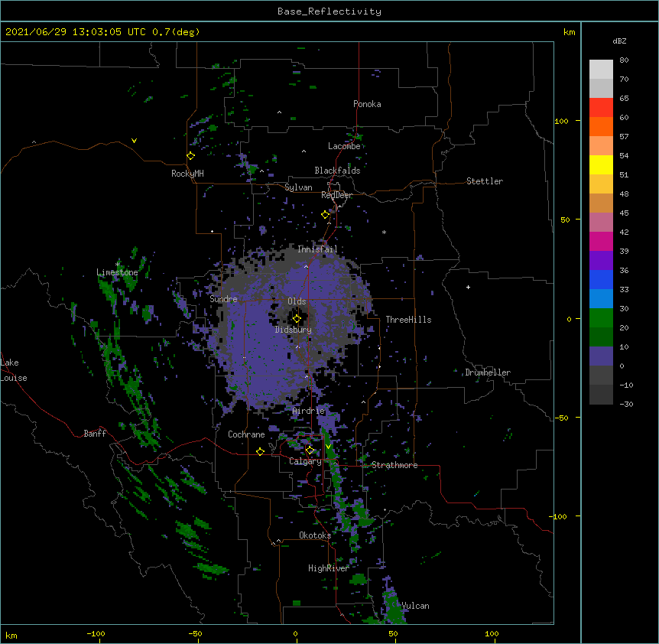Click the Innisfail city label
The height and width of the screenshot is (644, 659).
[317, 249]
